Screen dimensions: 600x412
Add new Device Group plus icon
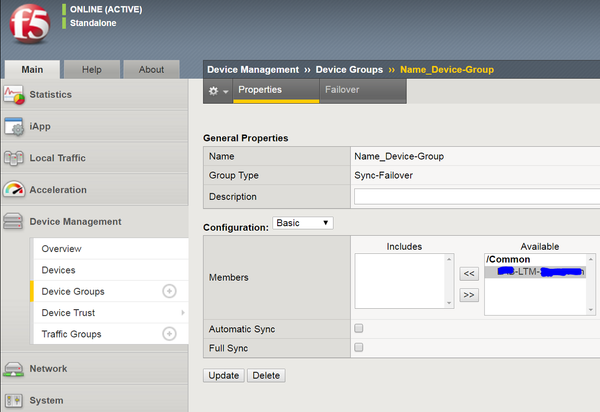(x=169, y=292)
